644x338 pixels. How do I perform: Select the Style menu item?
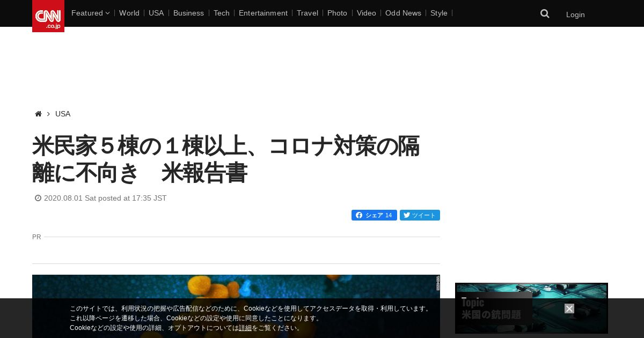pyautogui.click(x=439, y=13)
